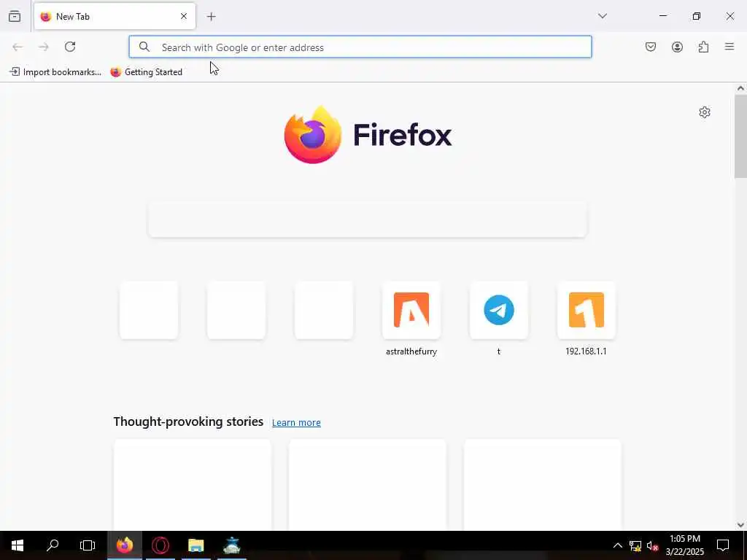
Task: Open the Save to Pocket icon
Action: [x=650, y=47]
